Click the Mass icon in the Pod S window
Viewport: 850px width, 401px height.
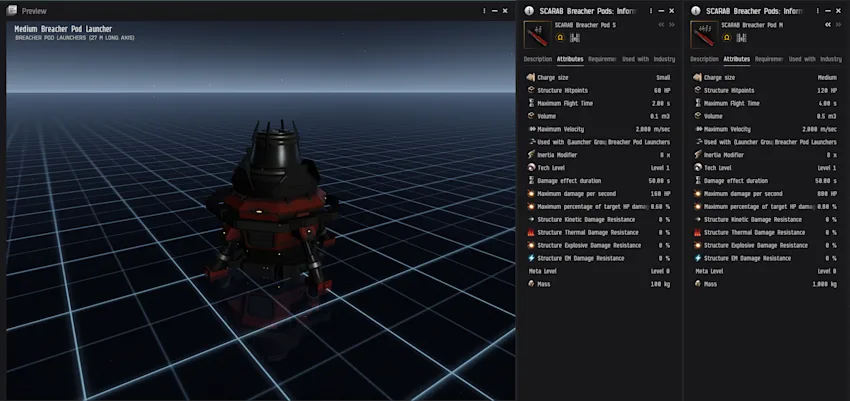coord(531,284)
